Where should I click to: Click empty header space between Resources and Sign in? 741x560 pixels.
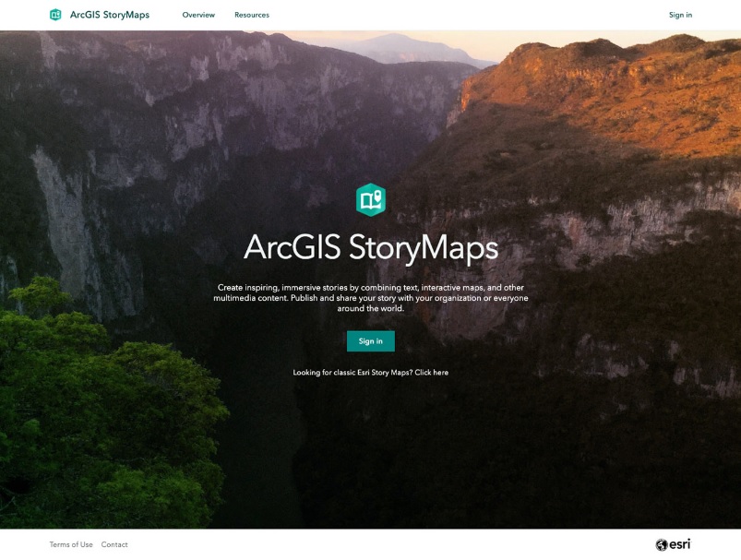[461, 15]
